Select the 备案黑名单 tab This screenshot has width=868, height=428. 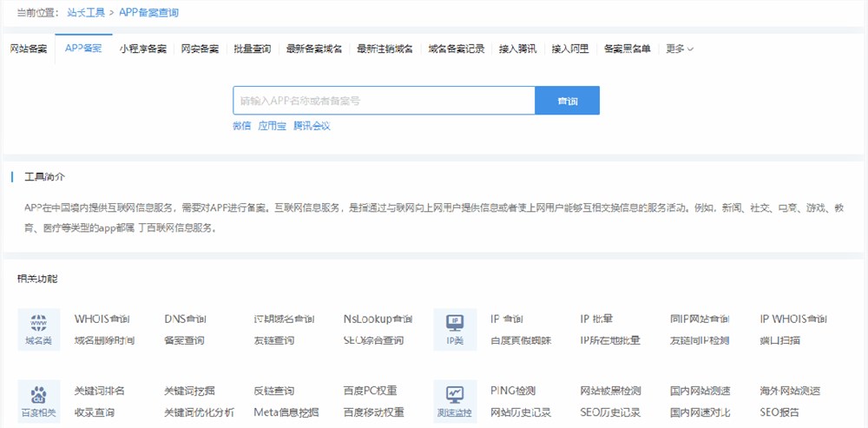pyautogui.click(x=627, y=49)
